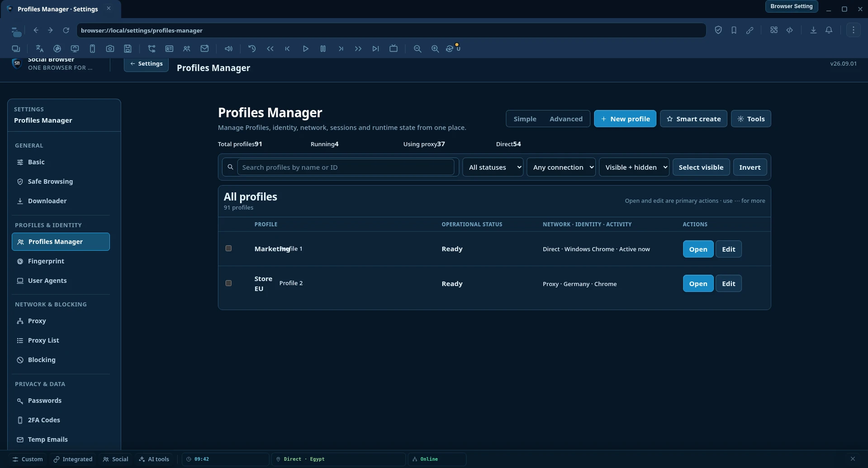Open the code developer tools icon
The width and height of the screenshot is (868, 468).
[790, 30]
